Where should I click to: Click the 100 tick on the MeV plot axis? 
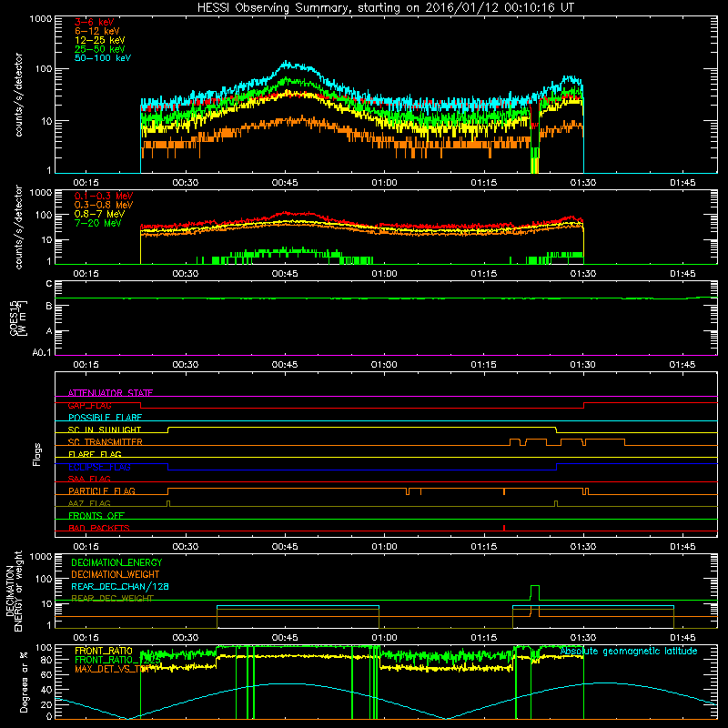pyautogui.click(x=44, y=215)
